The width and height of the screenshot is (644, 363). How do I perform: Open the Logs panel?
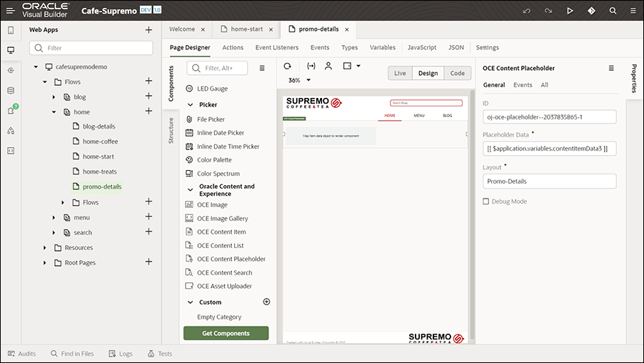pyautogui.click(x=121, y=354)
